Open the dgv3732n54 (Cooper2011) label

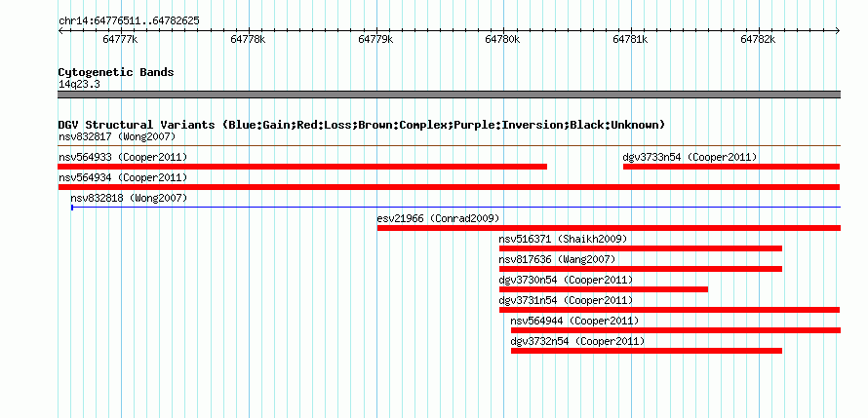(577, 341)
